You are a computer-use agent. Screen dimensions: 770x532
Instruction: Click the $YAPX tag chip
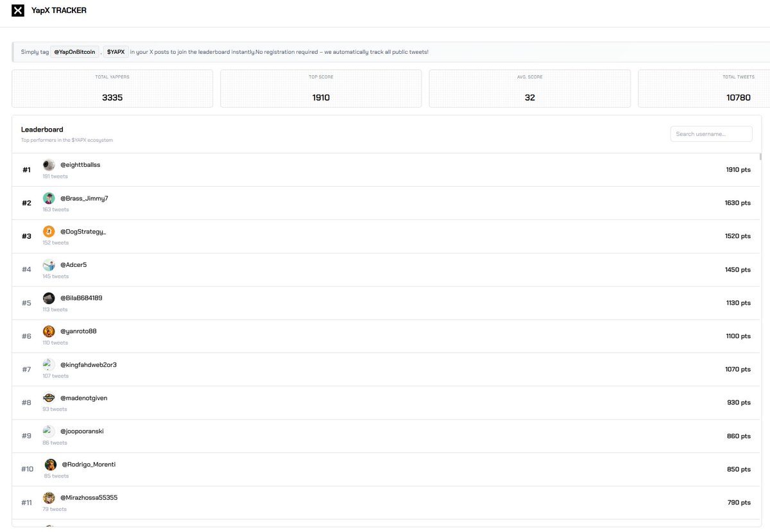point(116,51)
